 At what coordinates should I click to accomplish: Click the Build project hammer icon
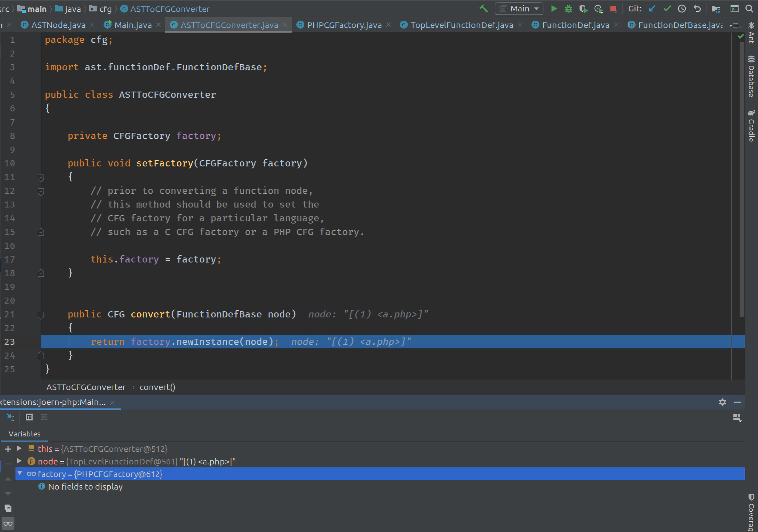click(x=484, y=9)
